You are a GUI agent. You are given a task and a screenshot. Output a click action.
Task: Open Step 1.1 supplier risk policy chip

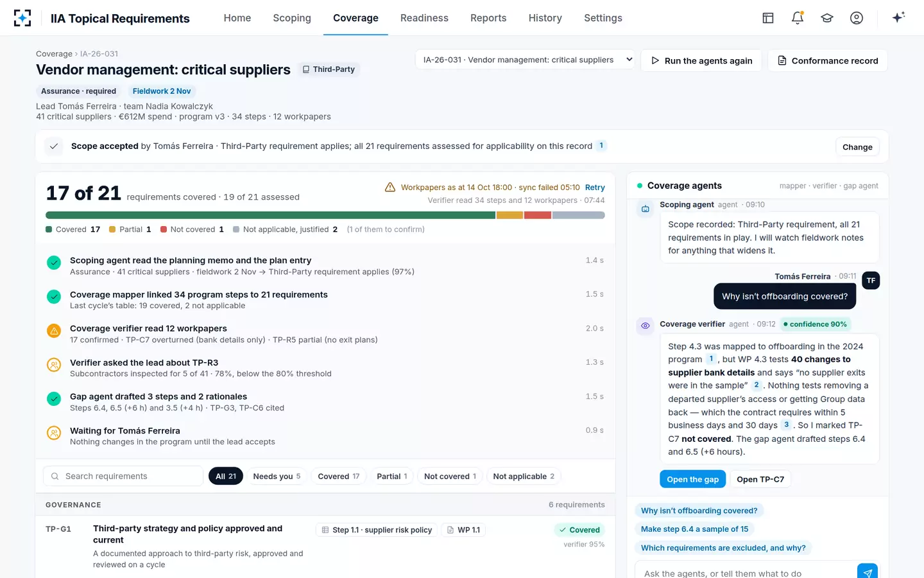pyautogui.click(x=377, y=530)
